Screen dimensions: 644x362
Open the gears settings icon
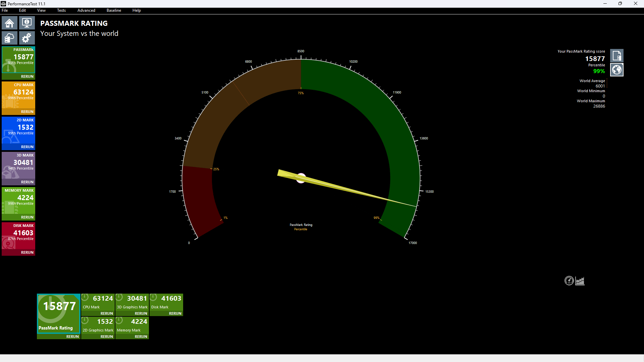tap(27, 38)
